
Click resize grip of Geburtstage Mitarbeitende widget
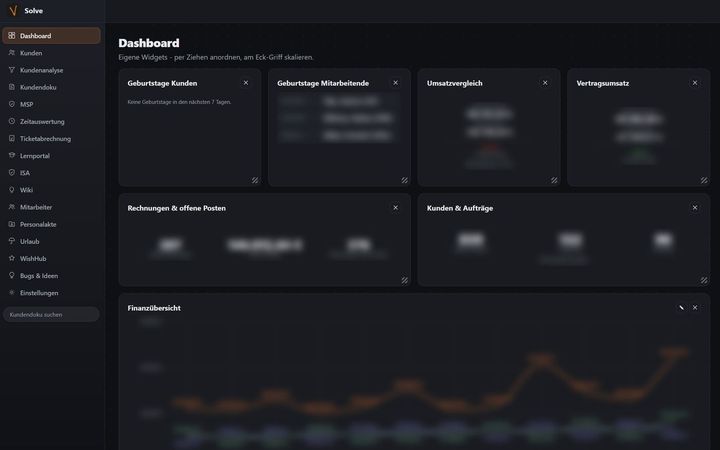tap(405, 180)
